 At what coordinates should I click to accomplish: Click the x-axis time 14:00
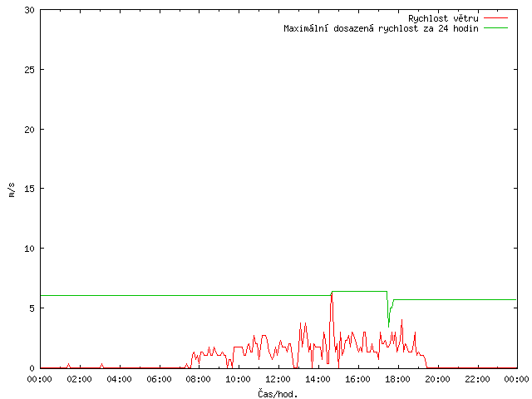[318, 379]
